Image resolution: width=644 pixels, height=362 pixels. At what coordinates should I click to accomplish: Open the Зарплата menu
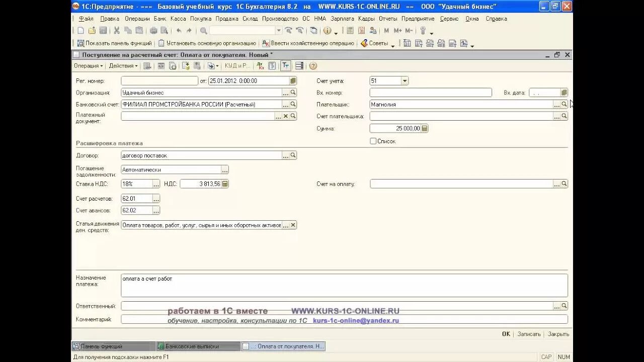coord(343,19)
